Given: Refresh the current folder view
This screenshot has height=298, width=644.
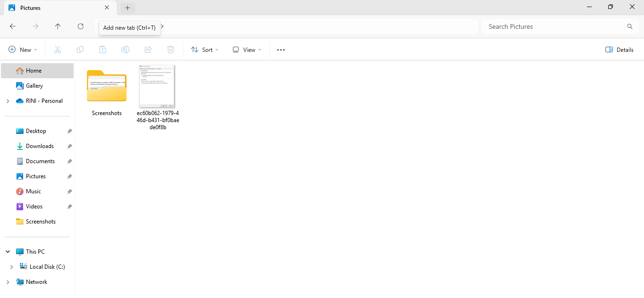Looking at the screenshot, I should point(81,26).
